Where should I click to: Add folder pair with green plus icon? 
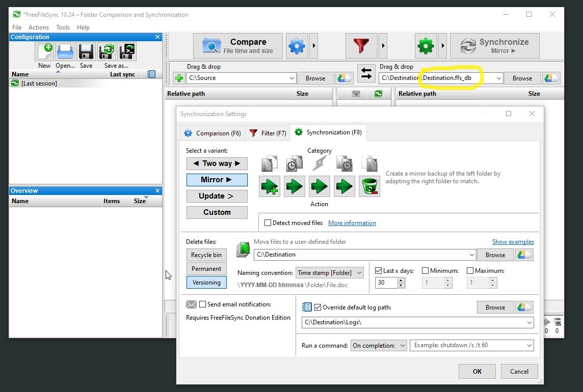pos(179,78)
